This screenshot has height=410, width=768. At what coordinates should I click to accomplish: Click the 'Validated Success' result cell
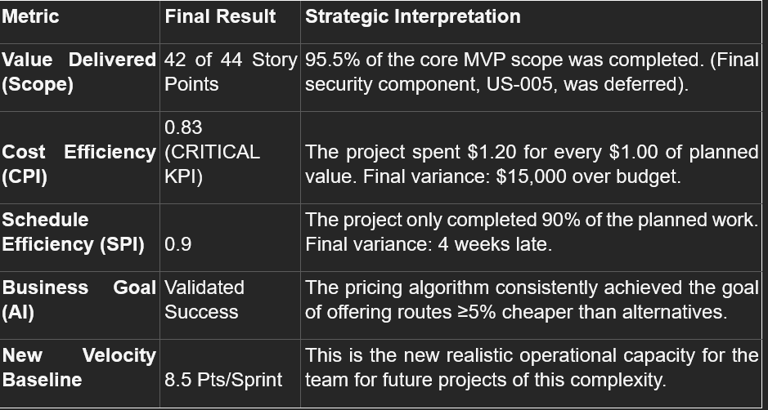(x=203, y=299)
